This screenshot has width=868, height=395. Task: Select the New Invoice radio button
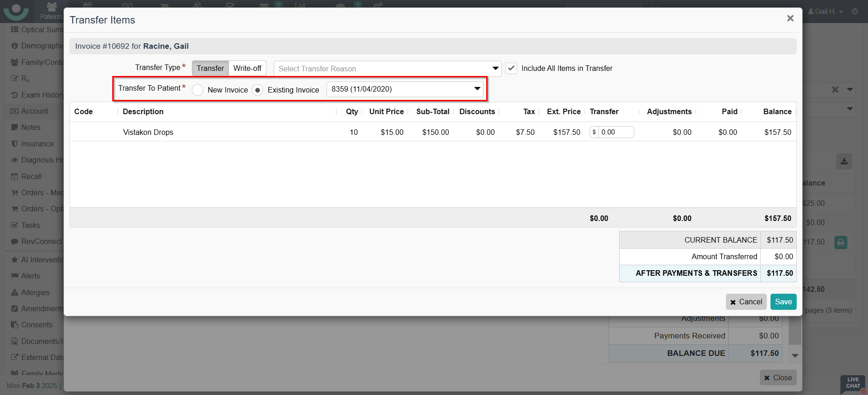pyautogui.click(x=198, y=90)
